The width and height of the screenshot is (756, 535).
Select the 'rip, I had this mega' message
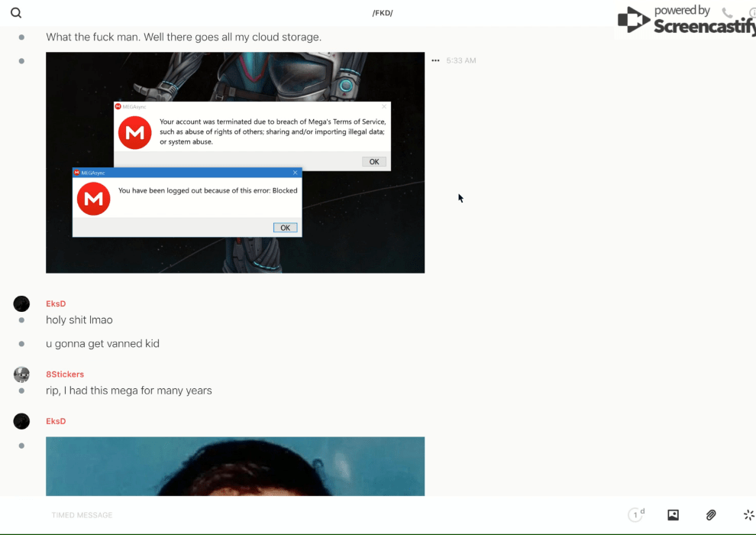[x=128, y=391]
